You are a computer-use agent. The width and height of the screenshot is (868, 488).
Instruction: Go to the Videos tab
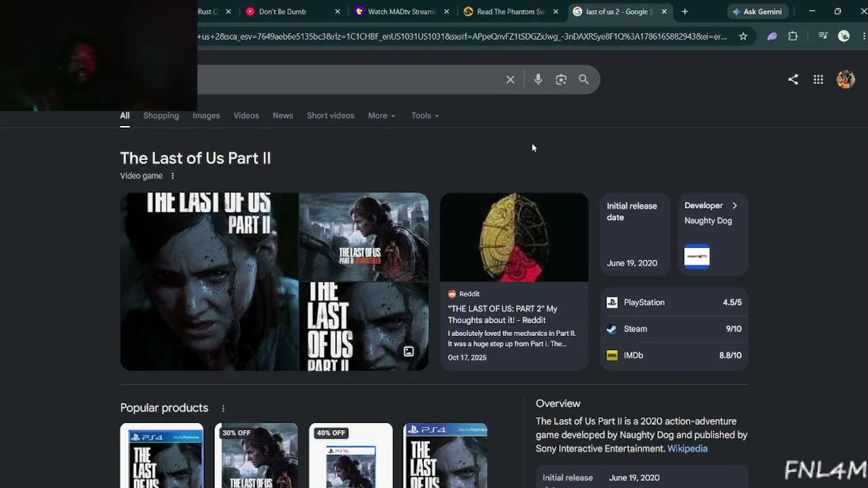point(246,116)
